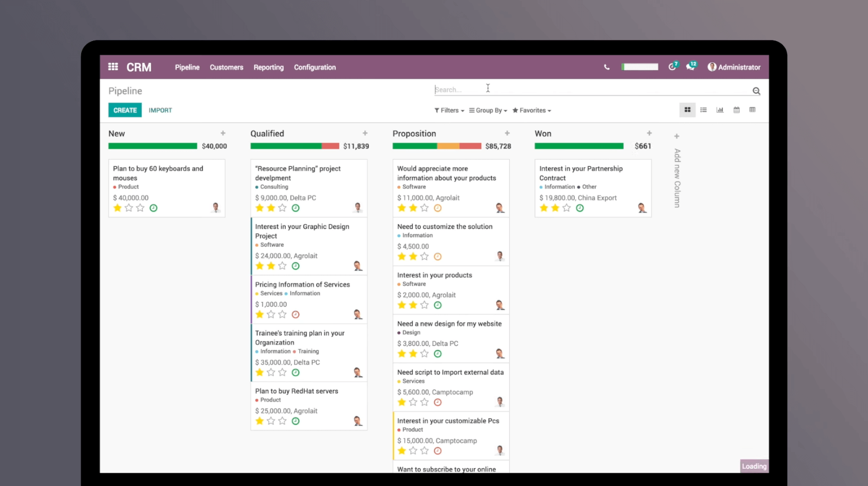Click the CREATE button

(125, 110)
